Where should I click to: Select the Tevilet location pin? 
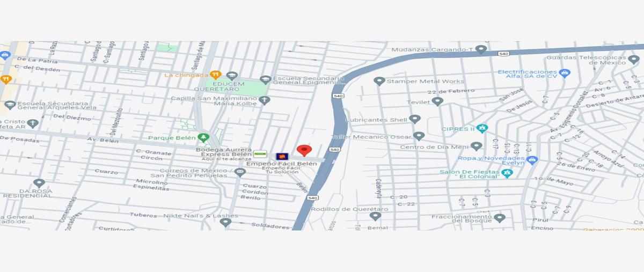click(437, 101)
